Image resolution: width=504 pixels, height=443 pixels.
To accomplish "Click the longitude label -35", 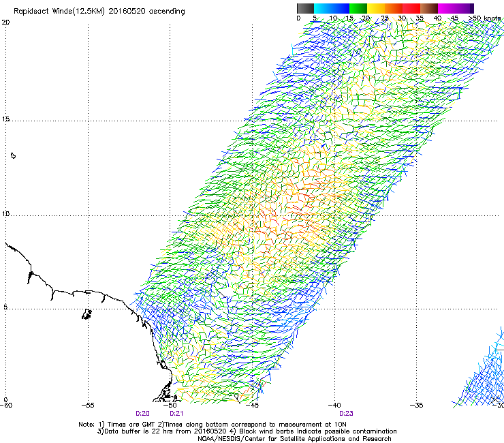I will pyautogui.click(x=417, y=405).
